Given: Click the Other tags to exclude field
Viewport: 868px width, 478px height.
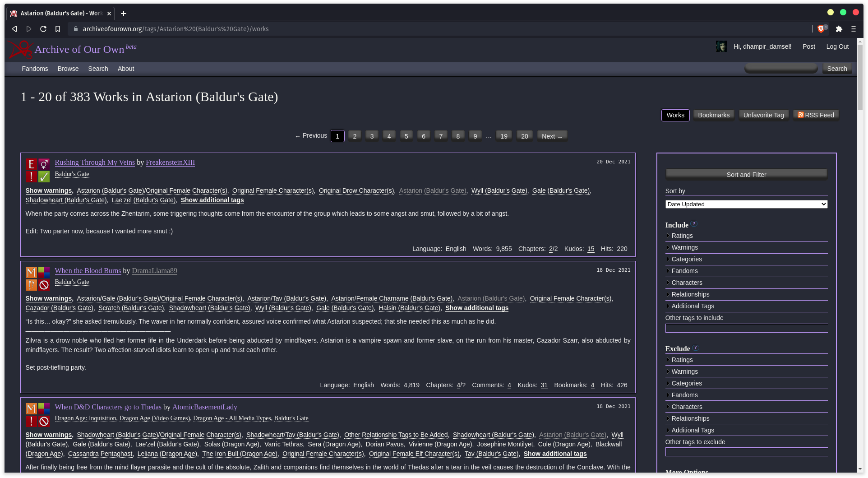Looking at the screenshot, I should 746,452.
